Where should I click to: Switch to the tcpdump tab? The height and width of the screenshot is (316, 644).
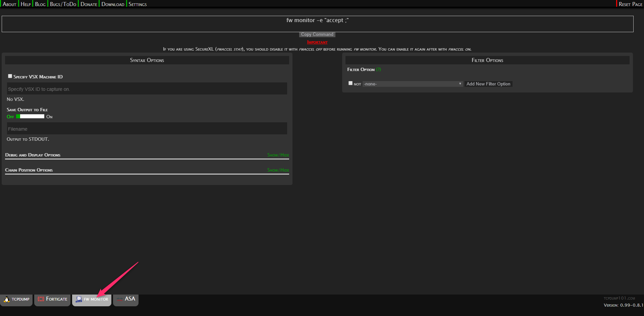[16, 300]
